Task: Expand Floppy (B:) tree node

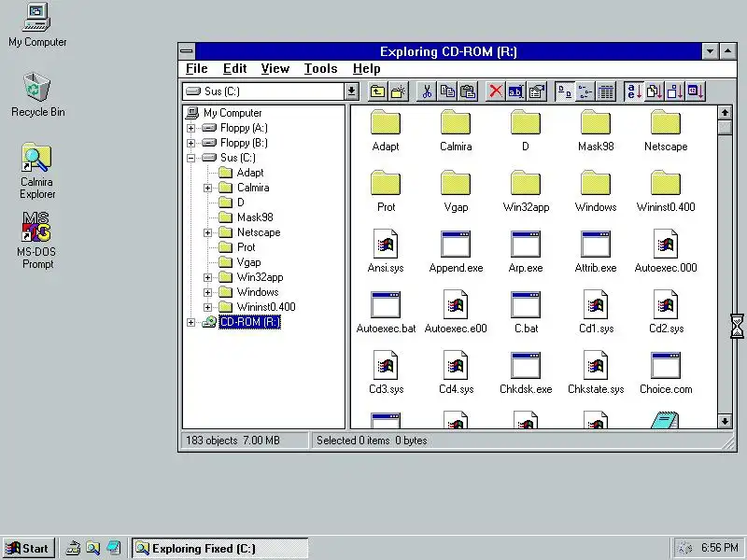Action: point(191,143)
